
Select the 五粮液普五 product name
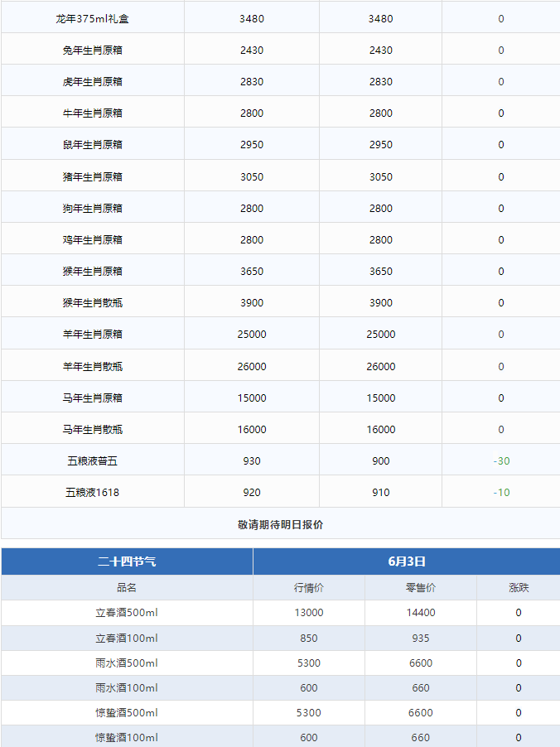click(x=93, y=460)
